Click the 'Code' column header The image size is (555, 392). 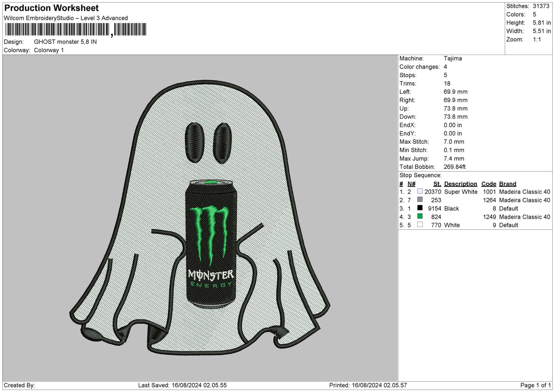489,184
